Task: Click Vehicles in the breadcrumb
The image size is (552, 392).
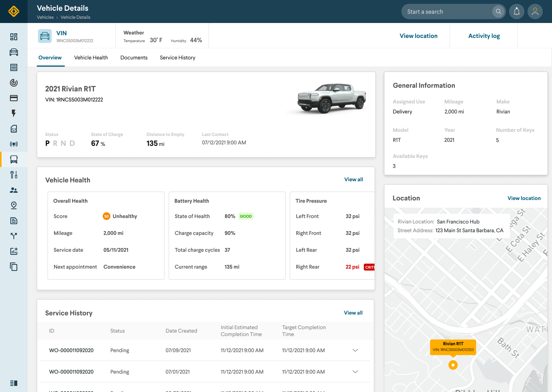Action: (x=45, y=17)
